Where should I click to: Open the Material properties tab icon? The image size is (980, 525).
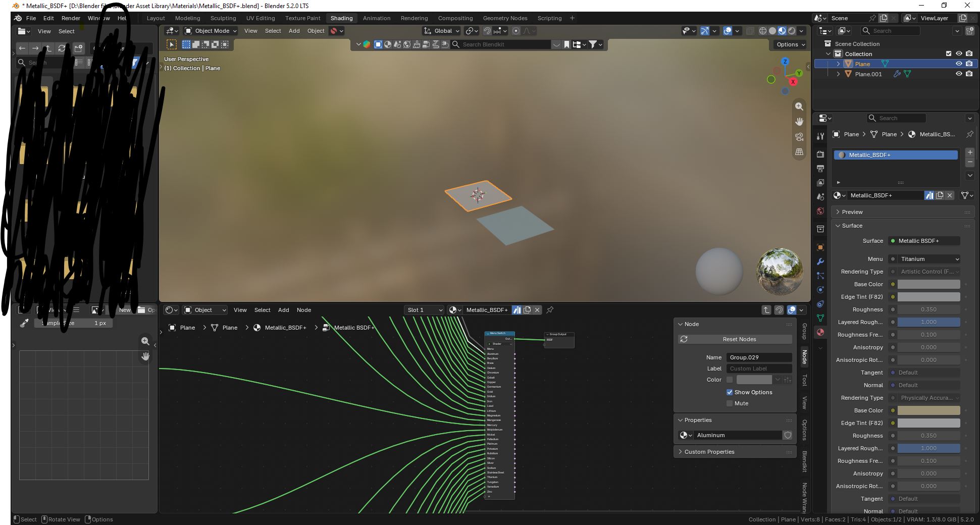click(x=820, y=332)
